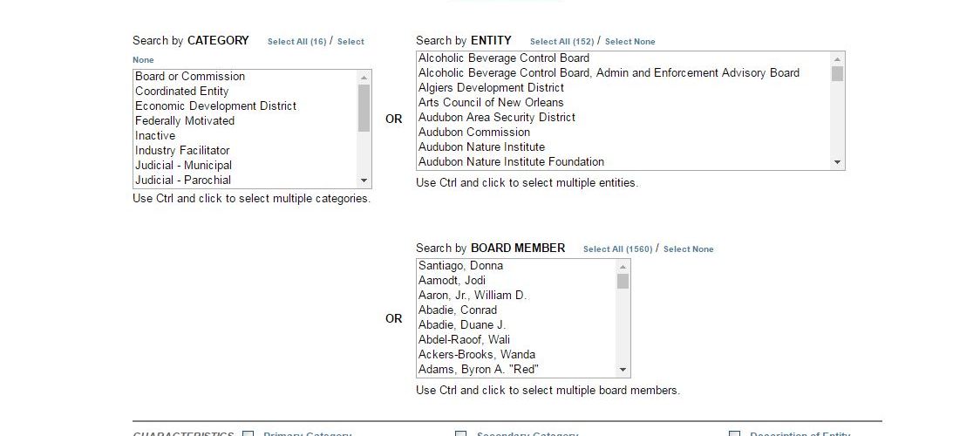
Task: Click the category list scrollbar thumb
Action: (x=364, y=108)
